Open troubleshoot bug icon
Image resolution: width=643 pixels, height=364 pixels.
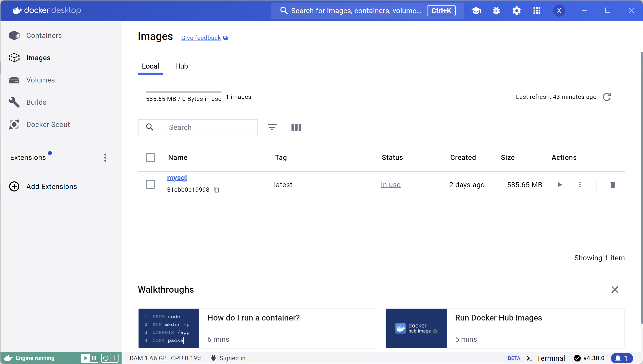[496, 11]
